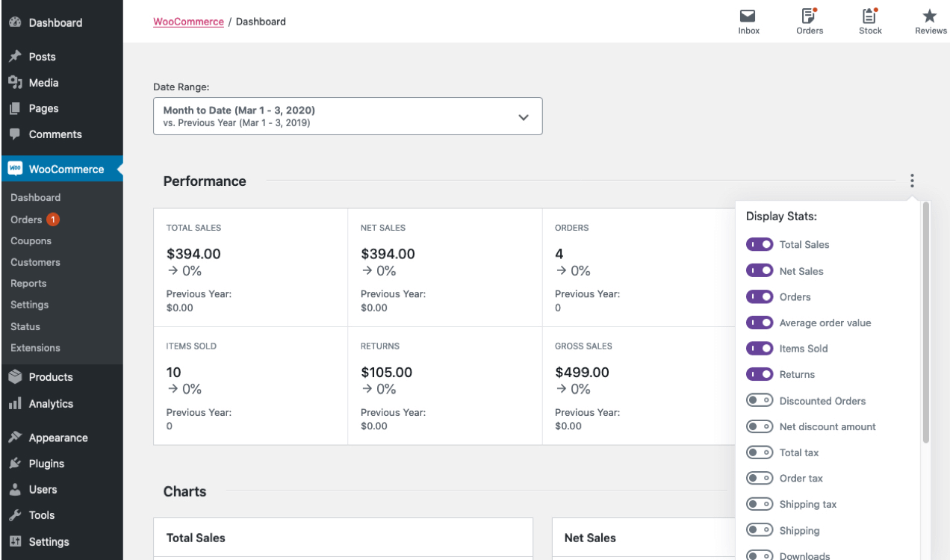Viewport: 950px width, 560px height.
Task: Go to the Coupons menu item
Action: 31,240
